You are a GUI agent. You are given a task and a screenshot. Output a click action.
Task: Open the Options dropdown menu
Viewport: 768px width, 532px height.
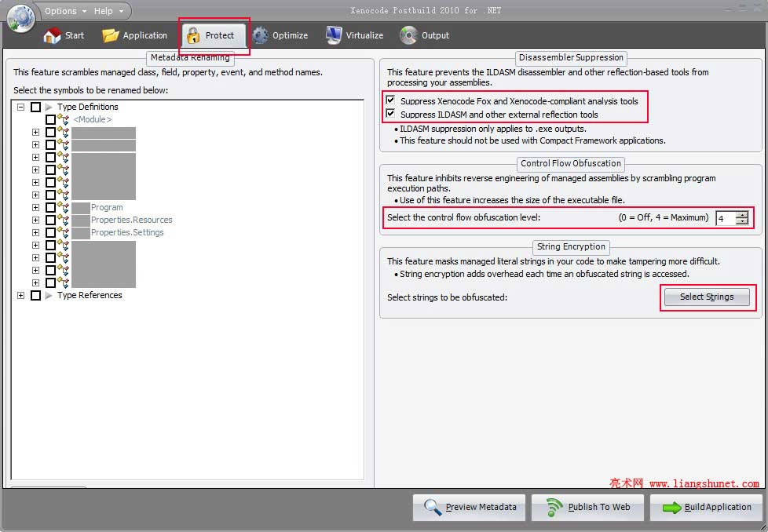pos(65,11)
